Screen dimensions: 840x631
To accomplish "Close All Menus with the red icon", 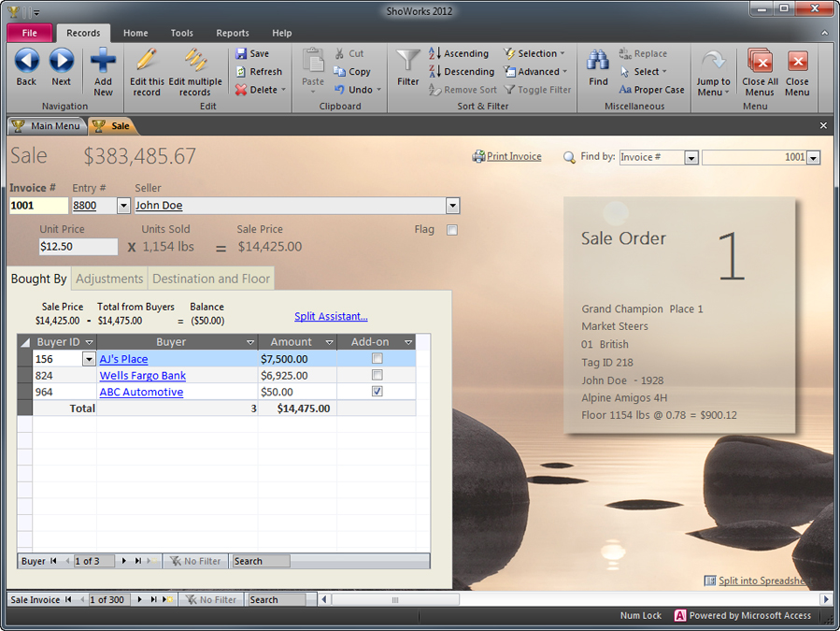I will (759, 64).
